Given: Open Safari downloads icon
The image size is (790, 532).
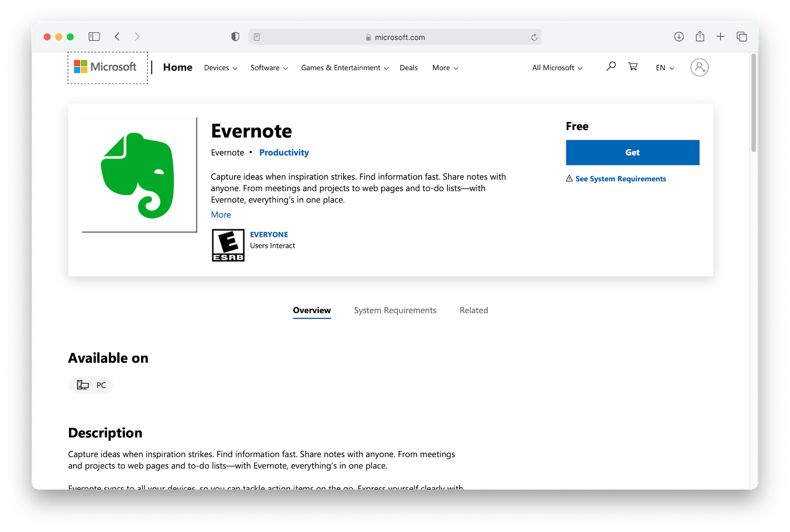Looking at the screenshot, I should click(x=679, y=37).
